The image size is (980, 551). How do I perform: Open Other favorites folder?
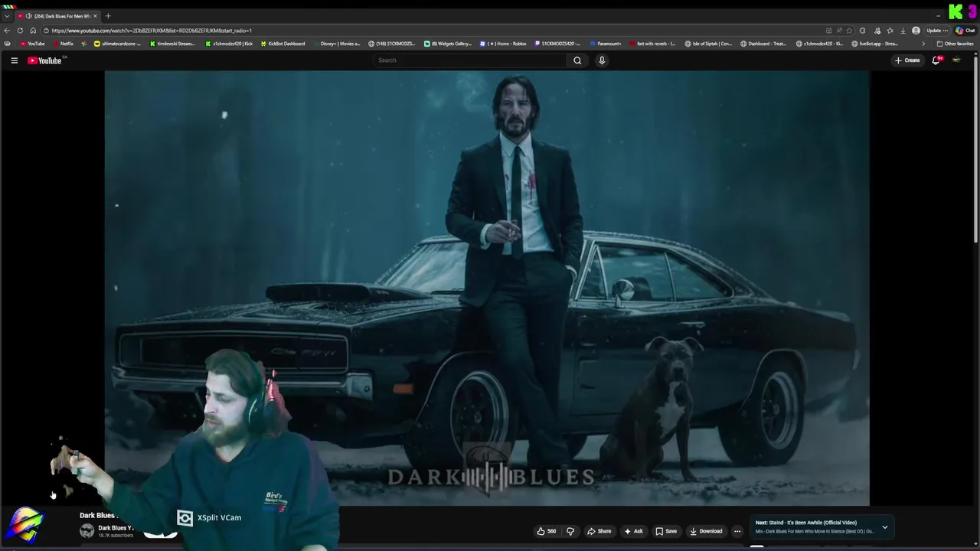coord(955,44)
